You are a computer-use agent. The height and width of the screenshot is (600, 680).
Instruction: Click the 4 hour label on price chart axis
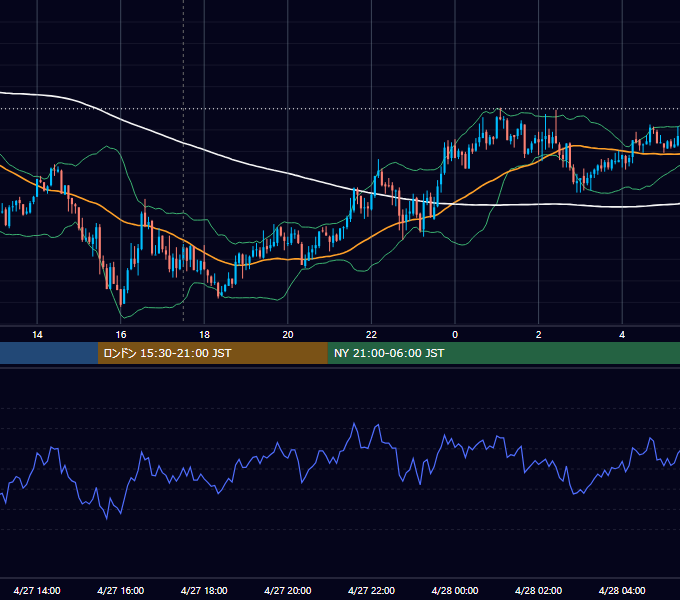coord(622,335)
